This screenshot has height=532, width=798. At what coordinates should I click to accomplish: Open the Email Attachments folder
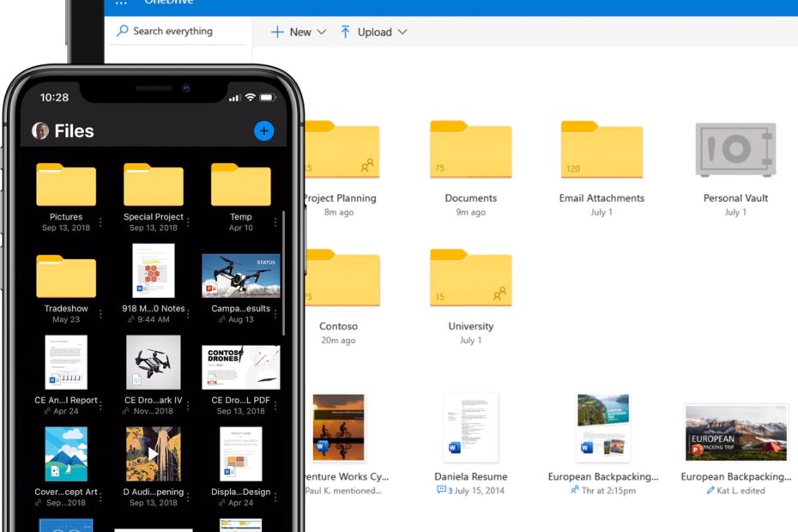click(602, 149)
